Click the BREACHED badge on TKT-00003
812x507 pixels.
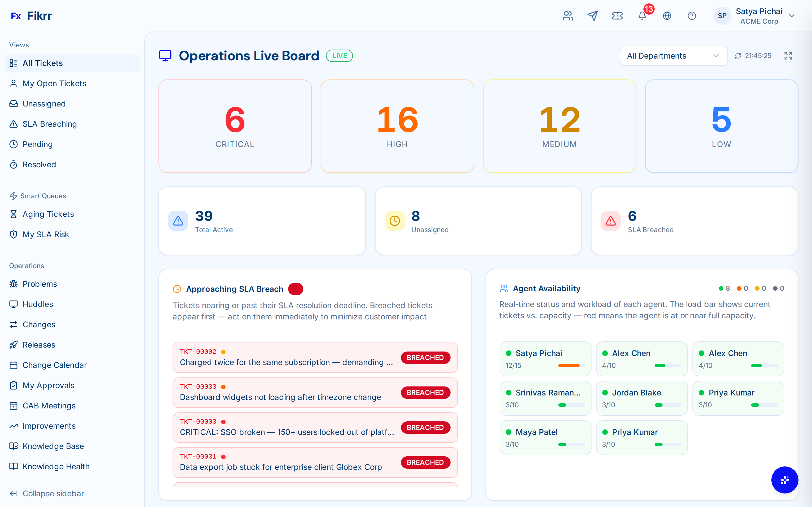coord(425,427)
